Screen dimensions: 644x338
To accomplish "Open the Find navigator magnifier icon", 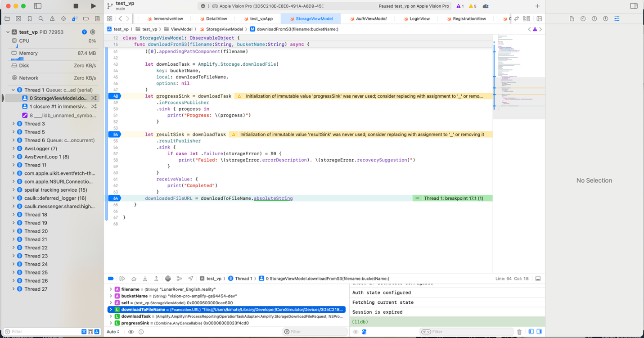I will [41, 19].
